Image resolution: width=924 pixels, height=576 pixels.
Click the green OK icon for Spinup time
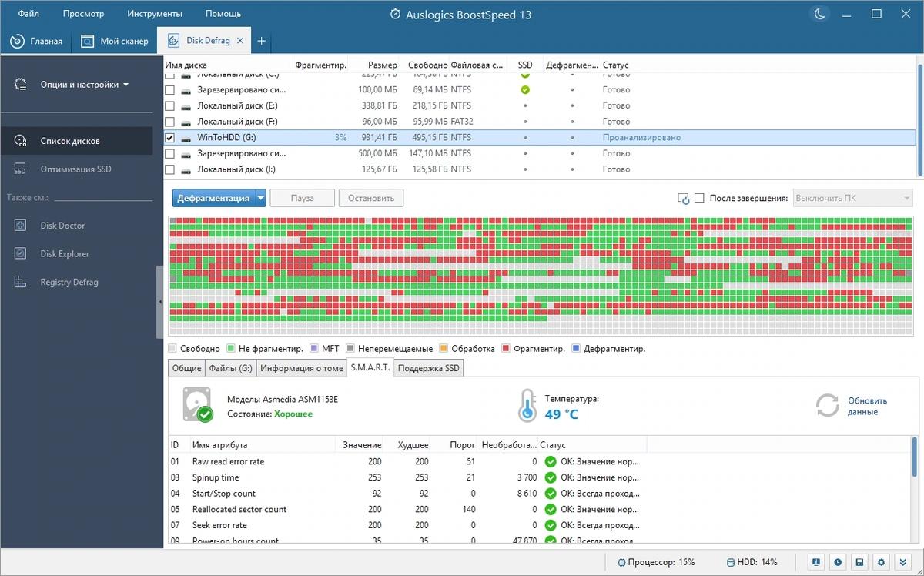[x=550, y=477]
